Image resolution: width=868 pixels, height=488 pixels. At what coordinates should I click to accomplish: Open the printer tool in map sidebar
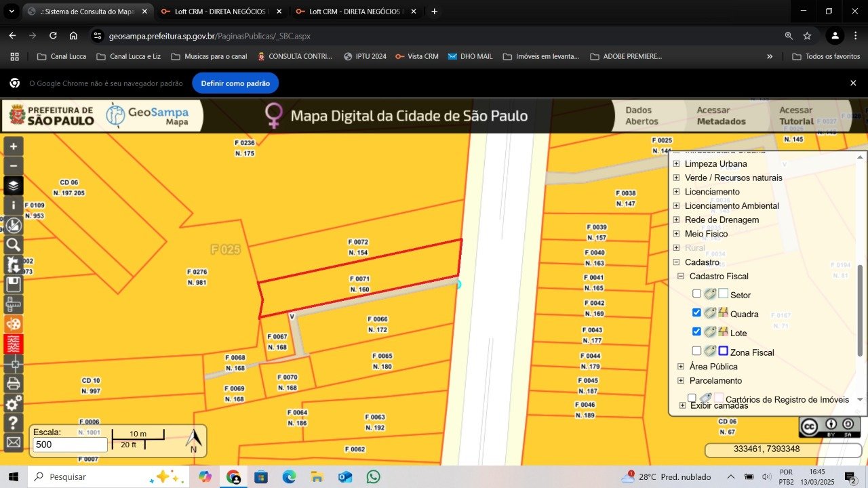point(14,384)
